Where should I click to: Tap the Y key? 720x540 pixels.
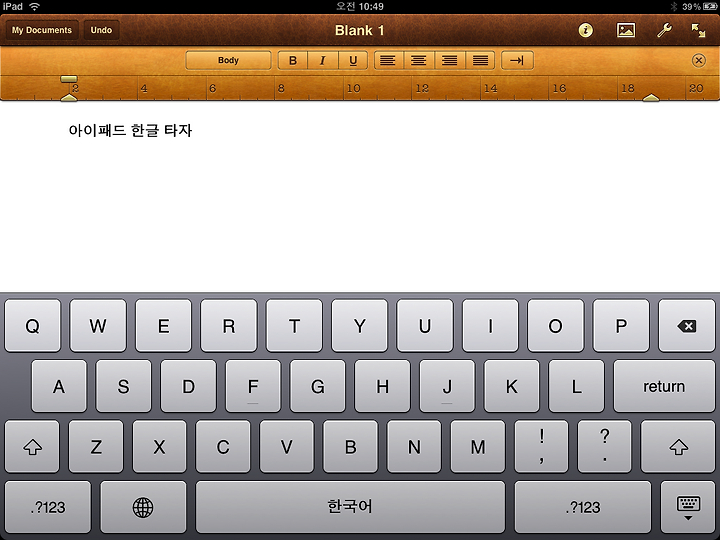pos(360,326)
